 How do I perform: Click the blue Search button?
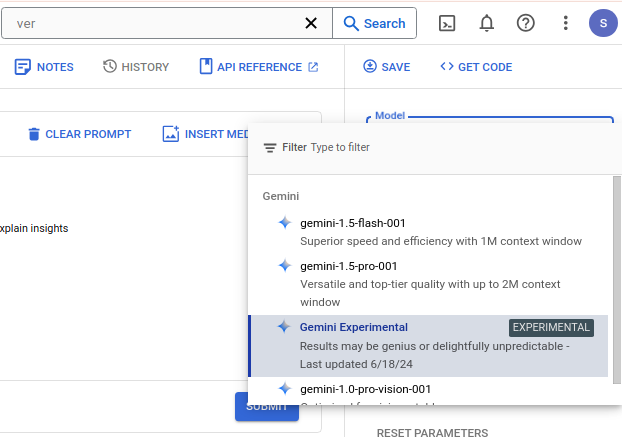[374, 23]
